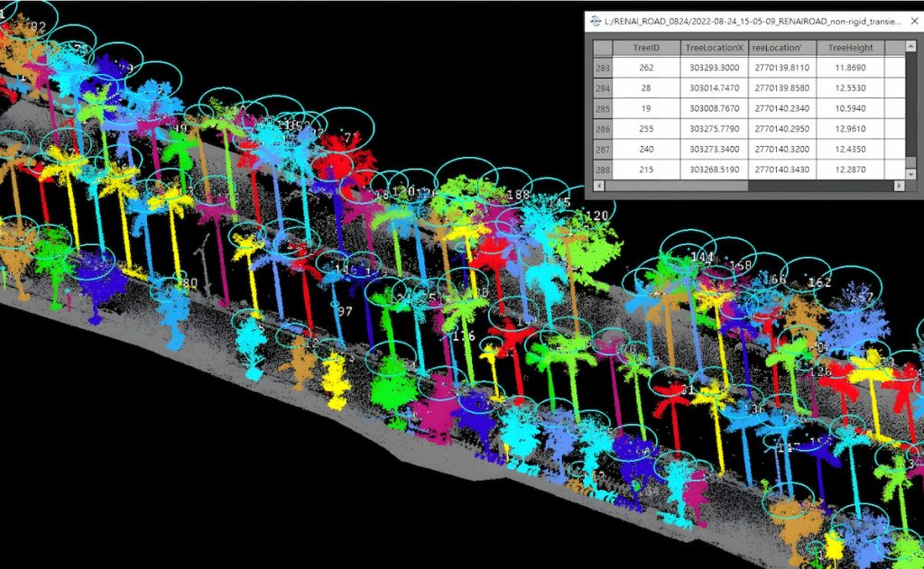The width and height of the screenshot is (924, 569).
Task: Close the tree attribute table window
Action: point(913,20)
